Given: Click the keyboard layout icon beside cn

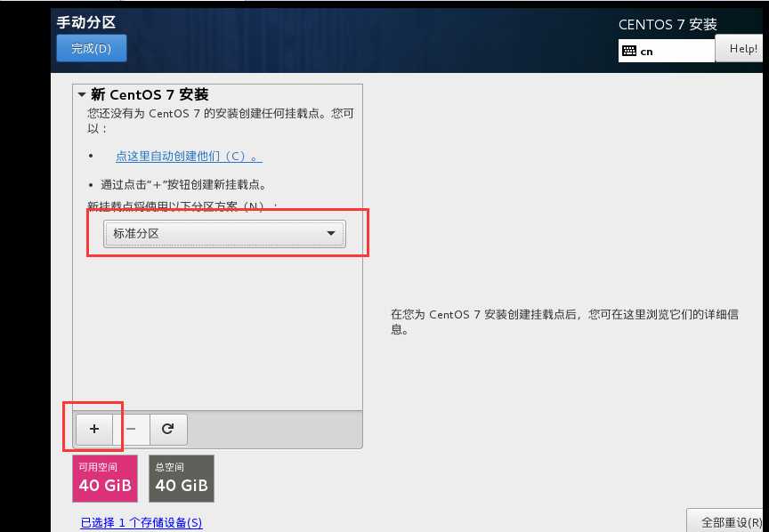Looking at the screenshot, I should (628, 51).
